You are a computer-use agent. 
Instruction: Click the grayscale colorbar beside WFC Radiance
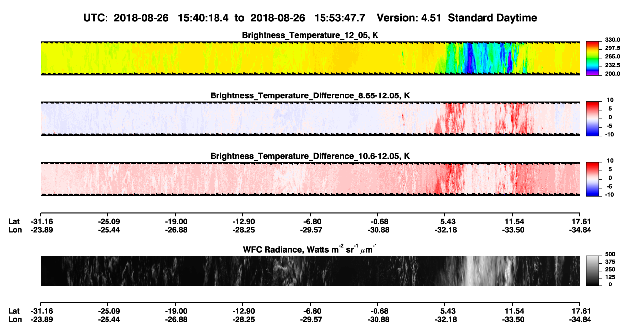pyautogui.click(x=592, y=271)
